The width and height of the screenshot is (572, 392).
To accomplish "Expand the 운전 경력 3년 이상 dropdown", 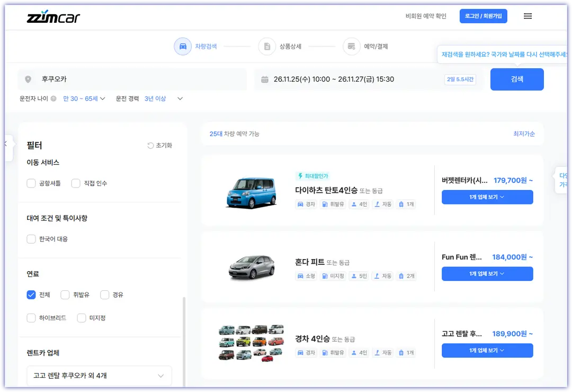I will coord(164,99).
